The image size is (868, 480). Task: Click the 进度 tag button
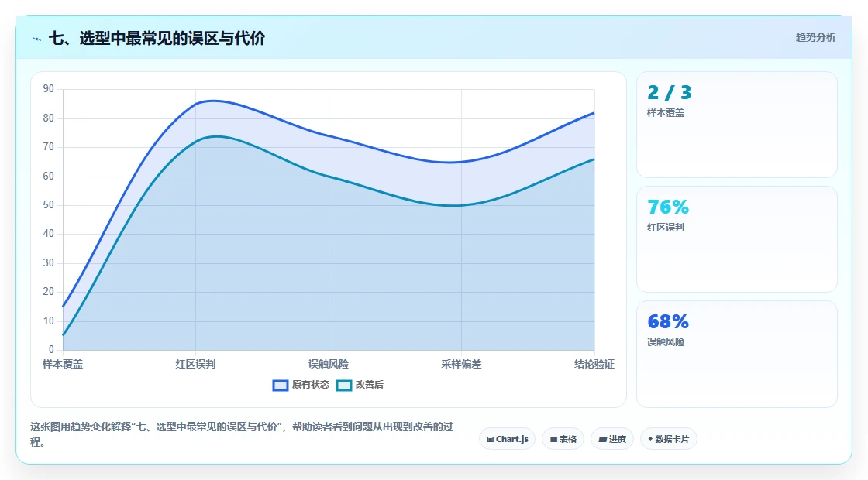pyautogui.click(x=612, y=439)
